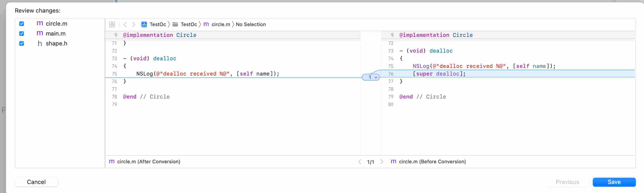The width and height of the screenshot is (644, 193).
Task: Toggle the shape.h checkbox
Action: coord(22,44)
